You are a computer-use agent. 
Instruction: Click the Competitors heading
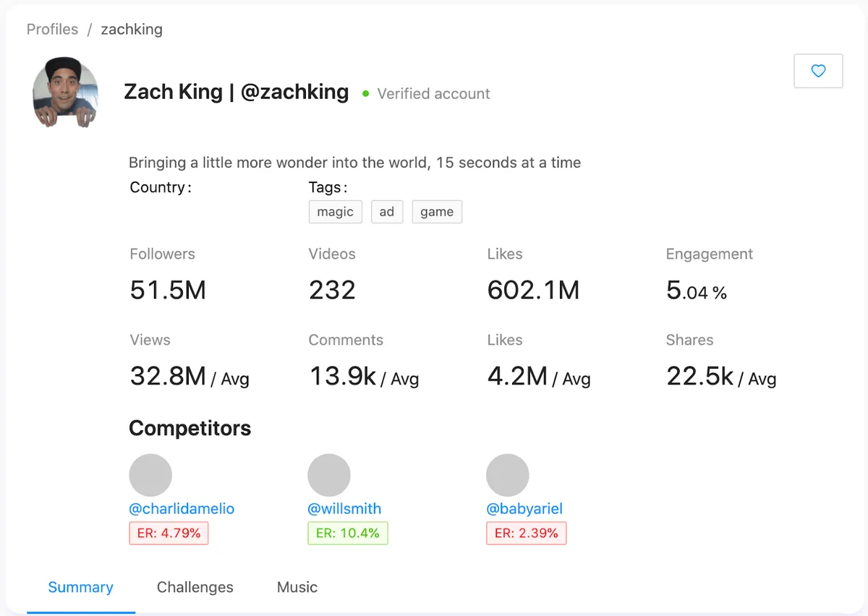tap(190, 428)
